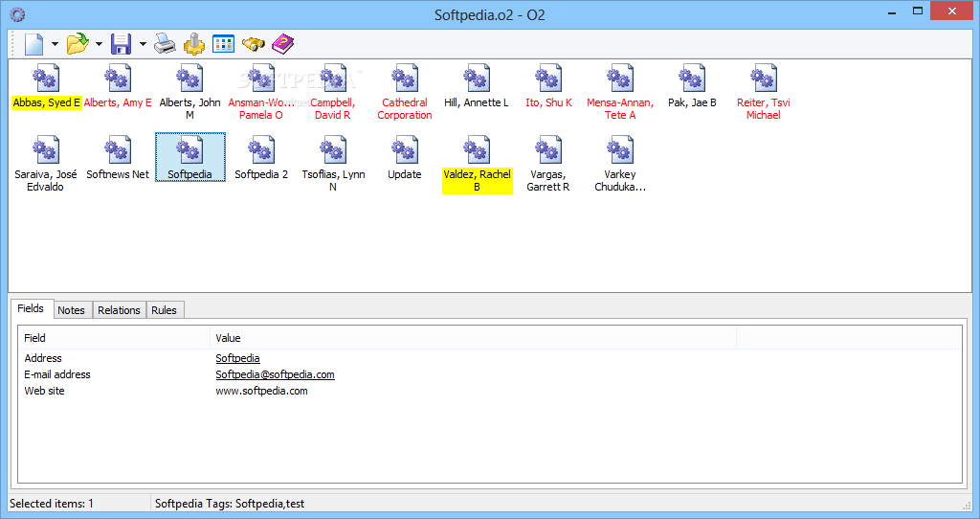The width and height of the screenshot is (980, 519).
Task: Select the Vargas, Garrett R item
Action: click(x=548, y=164)
